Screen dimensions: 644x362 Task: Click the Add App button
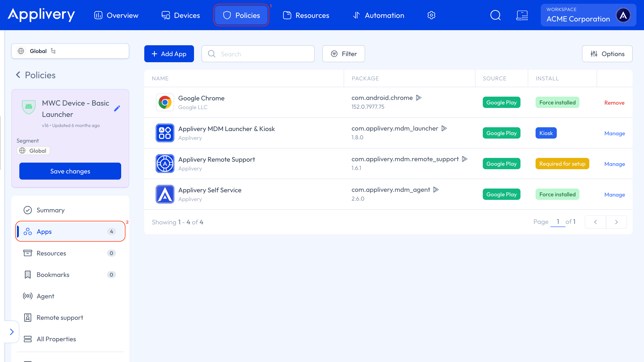tap(169, 54)
